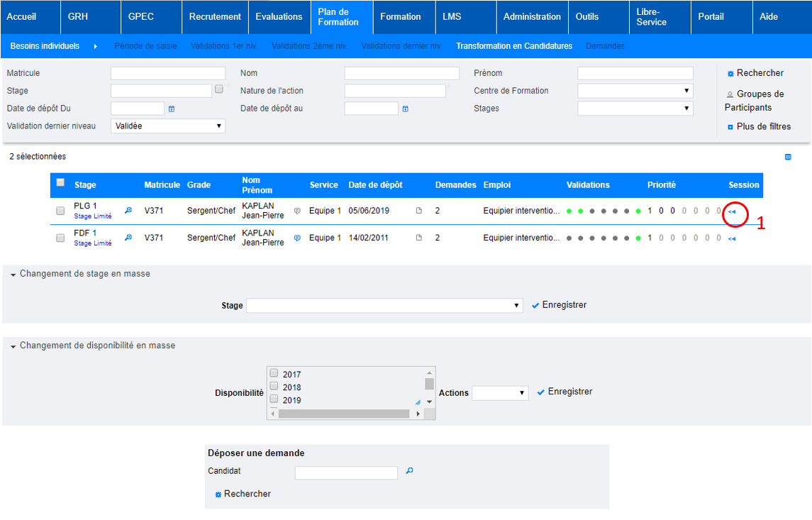
Task: Click the session arrows icon in the PLG 1 row
Action: pyautogui.click(x=732, y=211)
